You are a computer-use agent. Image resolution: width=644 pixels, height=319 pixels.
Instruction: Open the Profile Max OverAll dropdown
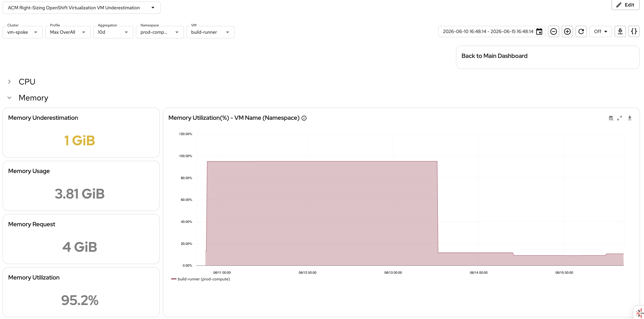coord(68,32)
